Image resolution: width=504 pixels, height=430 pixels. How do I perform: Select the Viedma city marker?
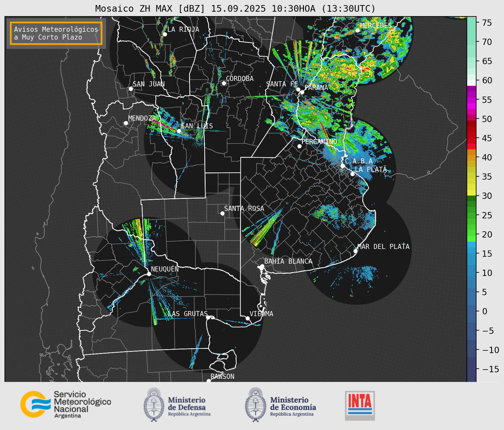click(248, 318)
